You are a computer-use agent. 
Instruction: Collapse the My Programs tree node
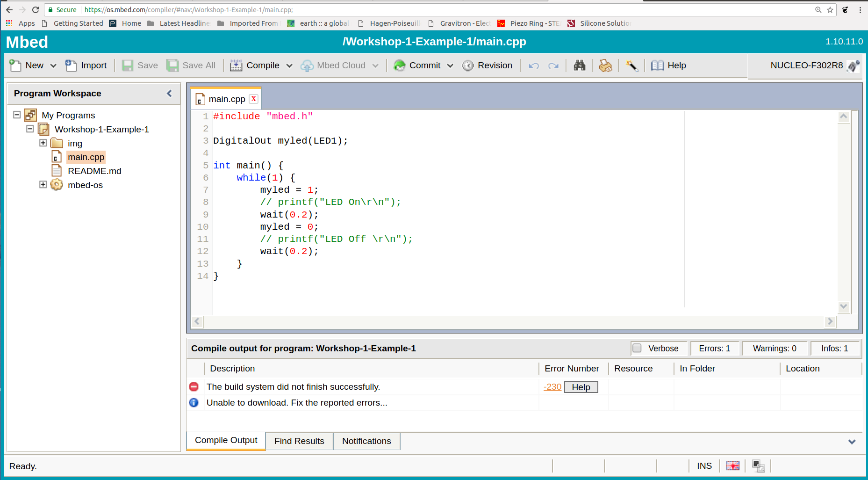[x=17, y=115]
